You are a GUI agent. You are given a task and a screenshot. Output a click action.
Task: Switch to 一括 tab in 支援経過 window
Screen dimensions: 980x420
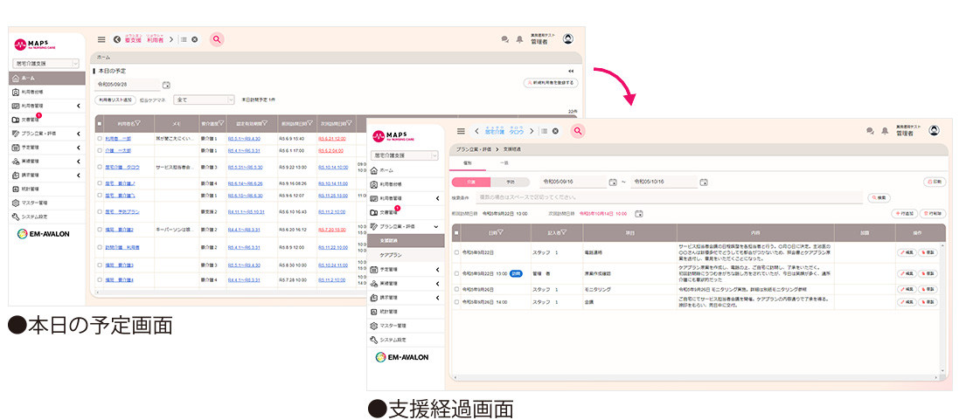[504, 162]
